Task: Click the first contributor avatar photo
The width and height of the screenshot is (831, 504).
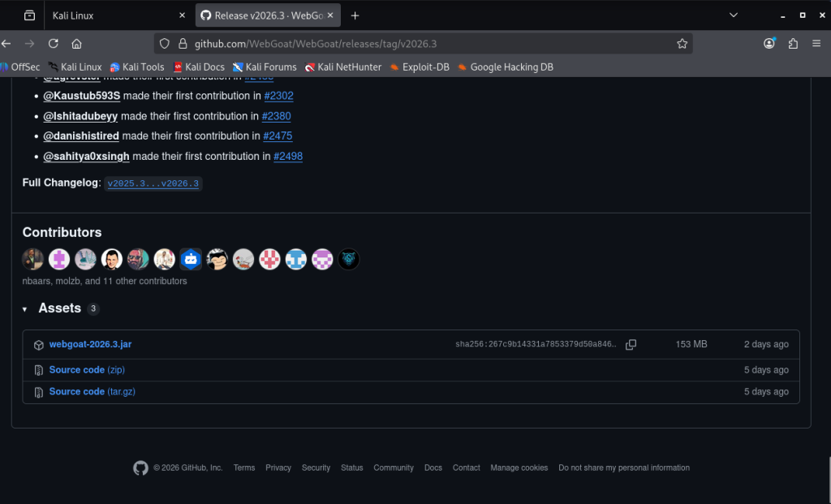Action: click(32, 259)
